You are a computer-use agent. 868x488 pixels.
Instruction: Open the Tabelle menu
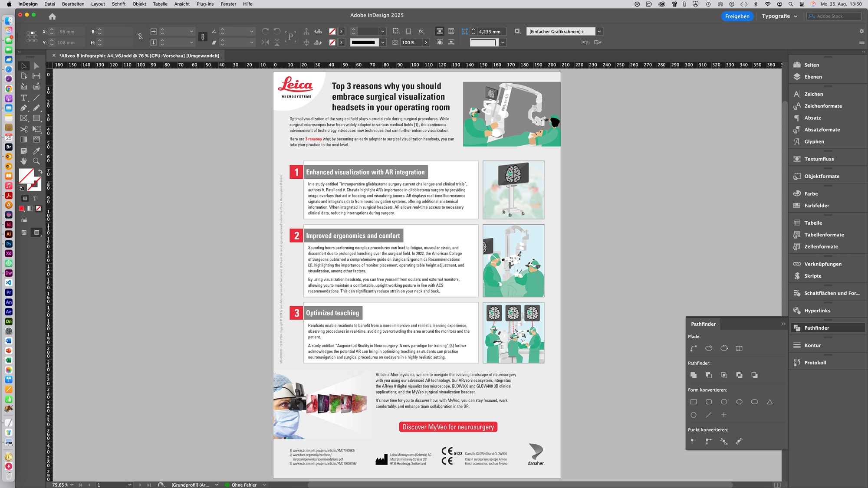tap(160, 4)
